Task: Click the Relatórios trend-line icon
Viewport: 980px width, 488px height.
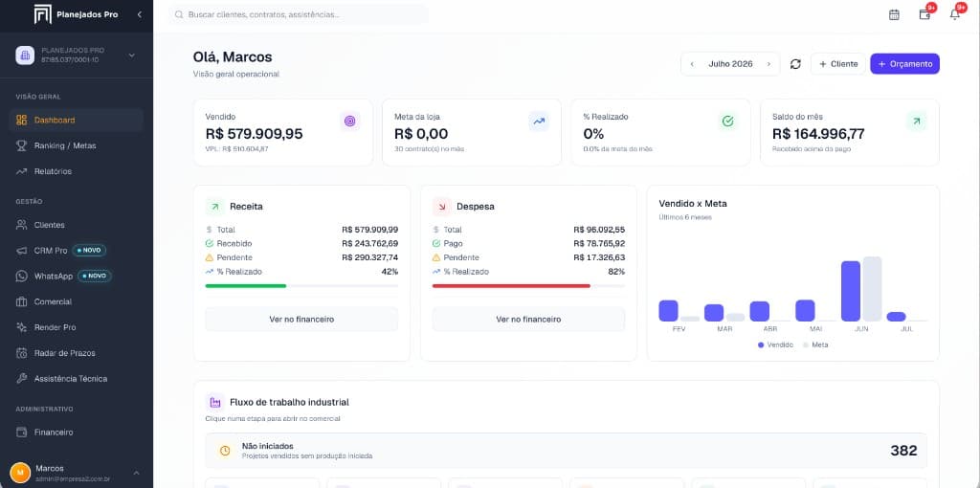Action: pos(22,171)
